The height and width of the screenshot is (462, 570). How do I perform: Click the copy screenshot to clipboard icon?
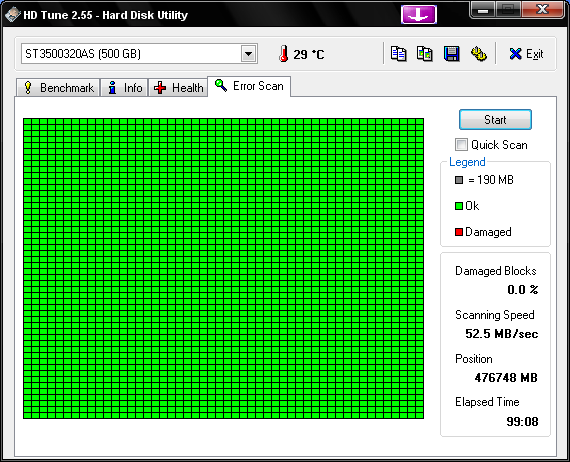425,54
